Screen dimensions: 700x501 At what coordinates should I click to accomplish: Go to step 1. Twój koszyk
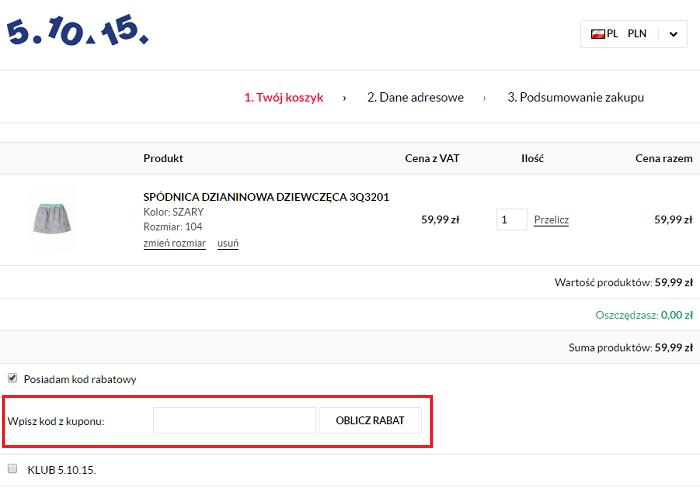tap(283, 97)
